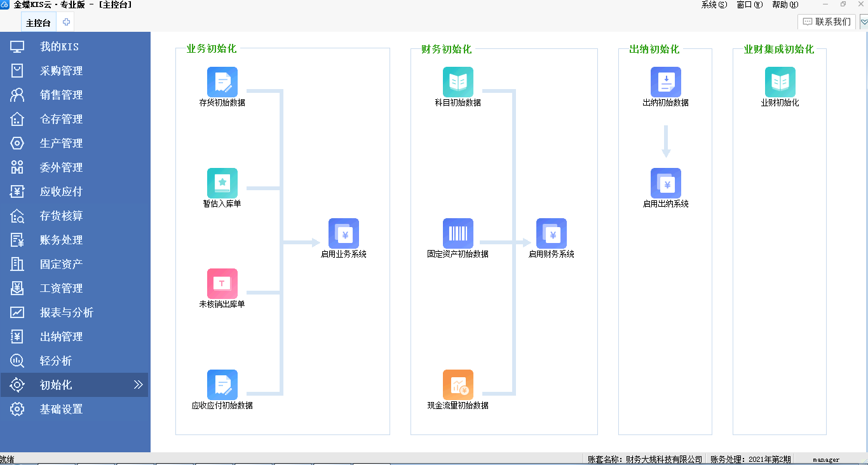Click 启用业务系统 icon

344,233
